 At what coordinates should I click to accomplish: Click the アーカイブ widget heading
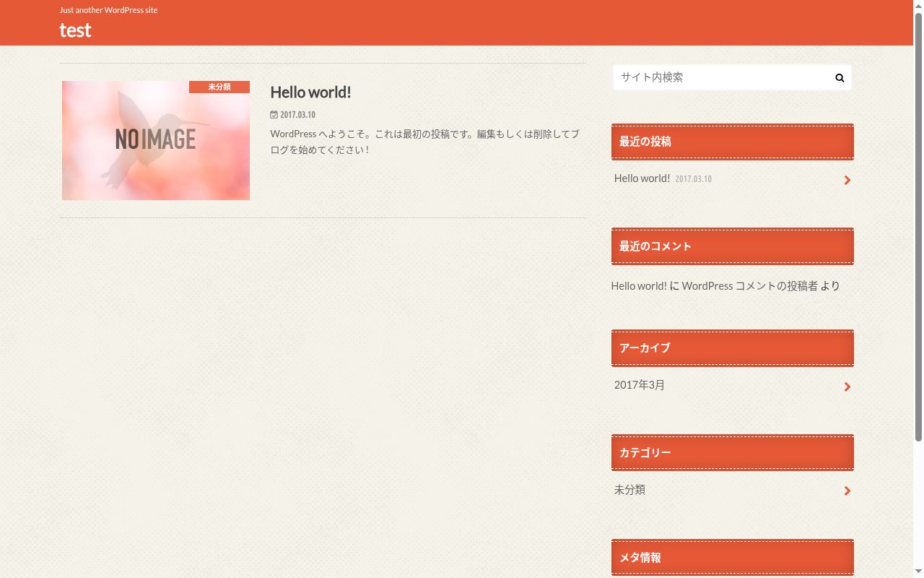(732, 348)
